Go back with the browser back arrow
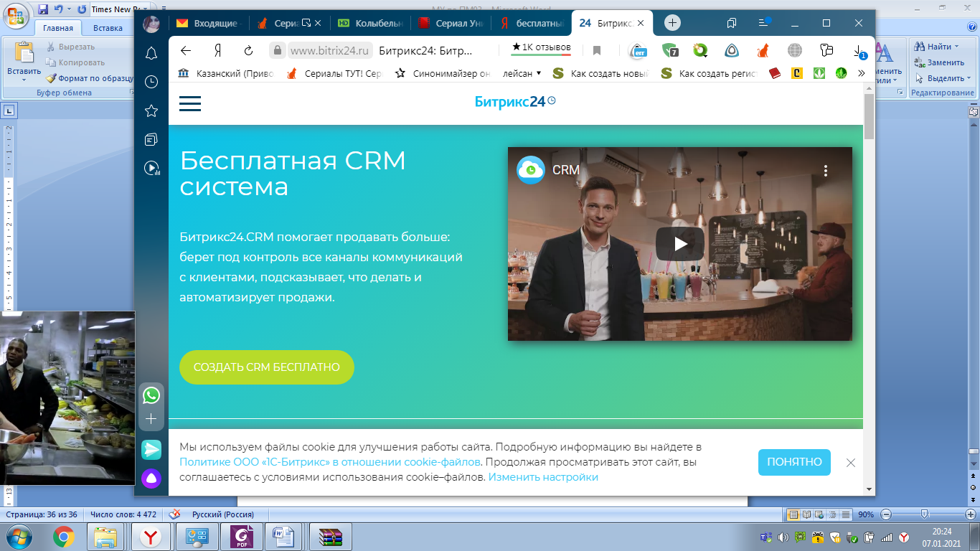 tap(186, 50)
